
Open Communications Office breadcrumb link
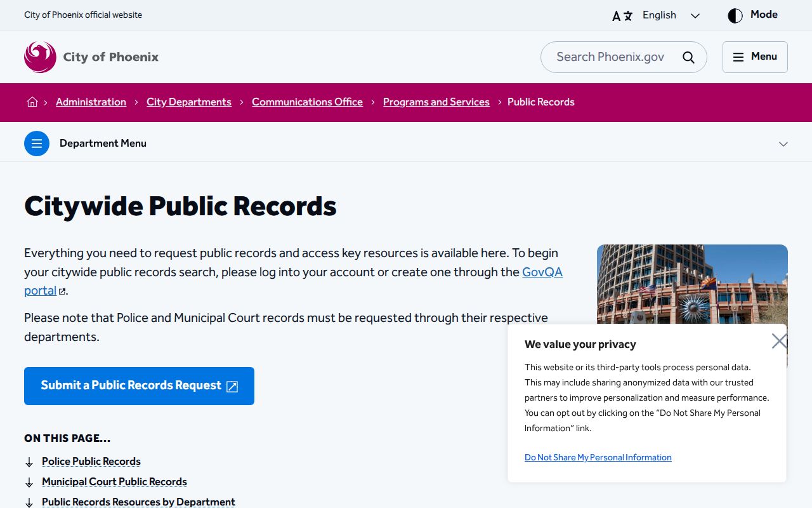point(307,102)
